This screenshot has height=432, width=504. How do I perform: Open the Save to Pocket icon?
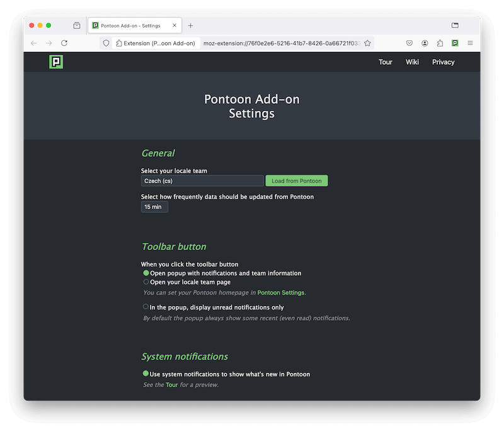pyautogui.click(x=409, y=43)
